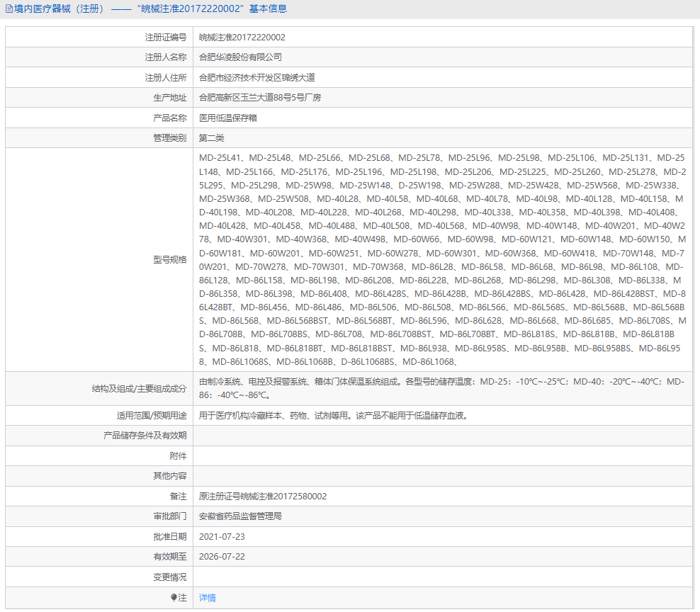Click the 注册证编号 label cell
This screenshot has width=700, height=612.
(x=166, y=37)
